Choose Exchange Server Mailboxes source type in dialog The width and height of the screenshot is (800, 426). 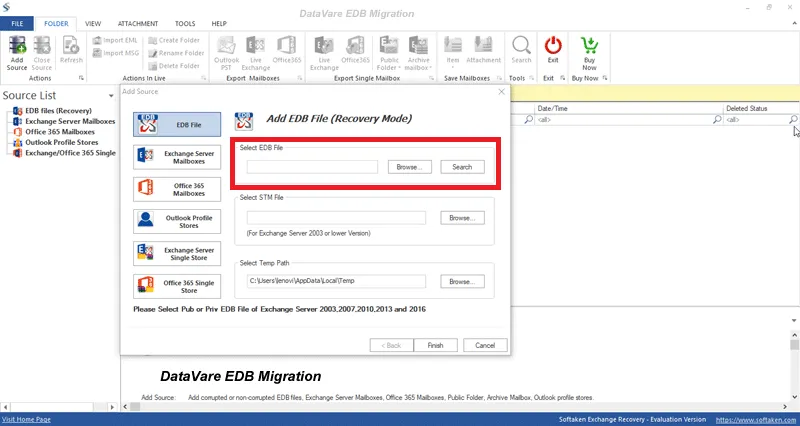(x=177, y=157)
